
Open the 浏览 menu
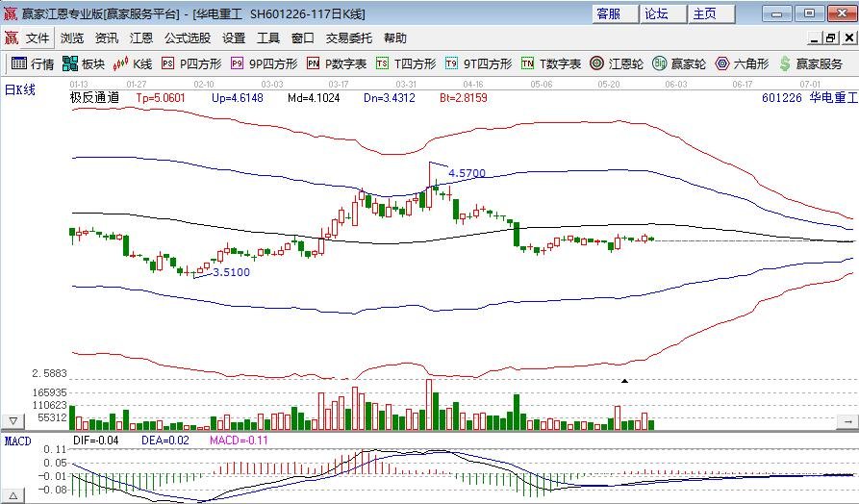point(72,38)
